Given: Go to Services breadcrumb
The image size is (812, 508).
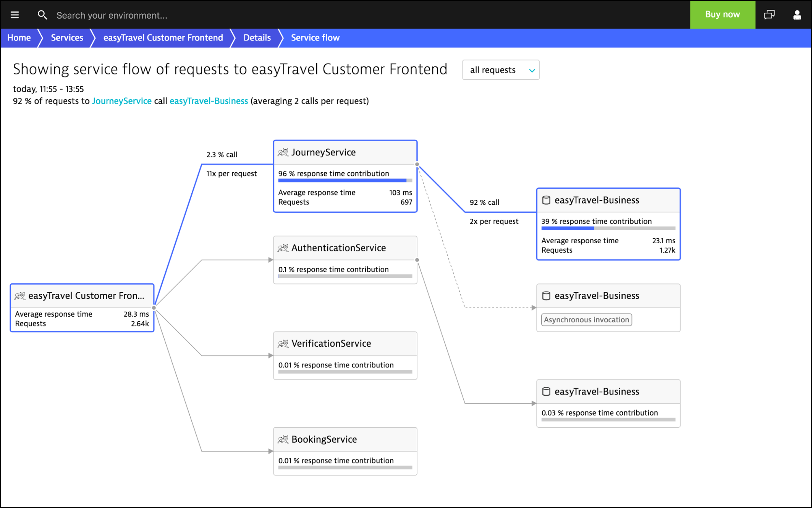Looking at the screenshot, I should [67, 38].
